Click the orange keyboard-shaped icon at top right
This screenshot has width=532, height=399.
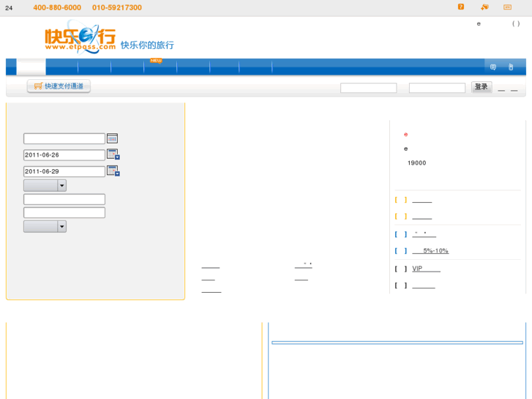[507, 7]
